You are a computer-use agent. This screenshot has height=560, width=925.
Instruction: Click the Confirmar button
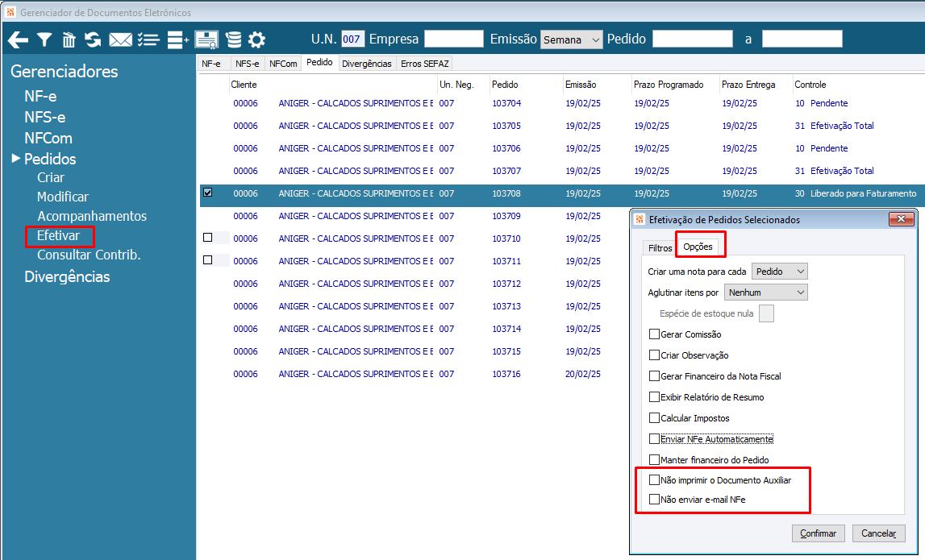[x=818, y=533]
